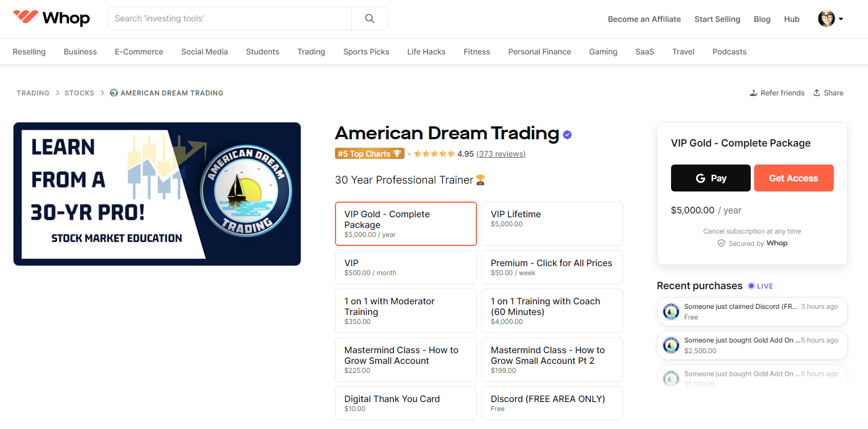Open the user avatar menu

(x=830, y=19)
